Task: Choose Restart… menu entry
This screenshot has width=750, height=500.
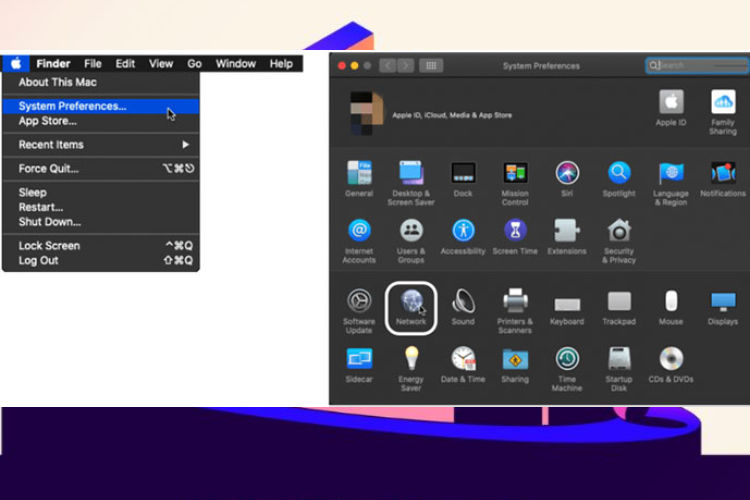Action: [x=101, y=207]
